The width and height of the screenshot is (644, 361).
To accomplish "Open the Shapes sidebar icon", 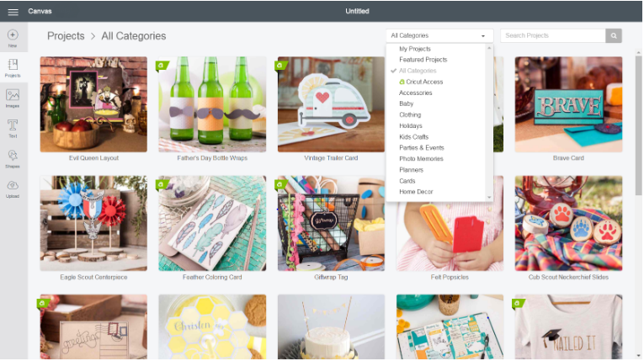I will click(x=13, y=155).
